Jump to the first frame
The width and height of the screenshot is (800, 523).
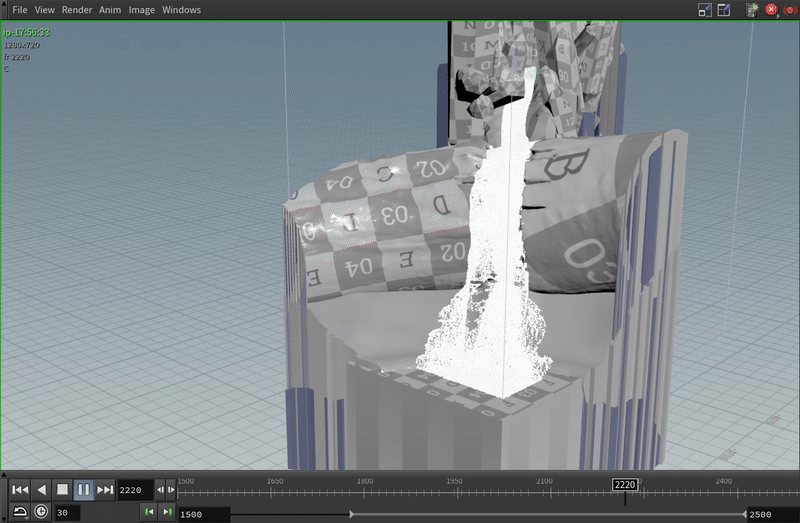pyautogui.click(x=20, y=490)
